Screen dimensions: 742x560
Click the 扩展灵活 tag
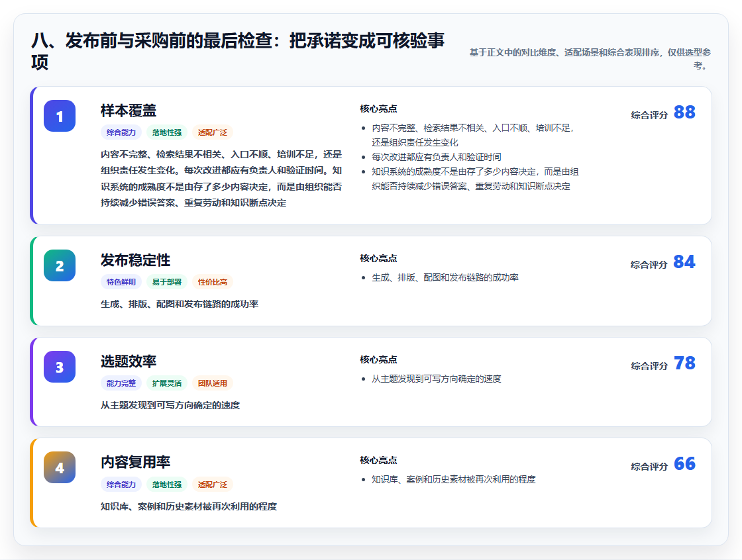coord(166,383)
